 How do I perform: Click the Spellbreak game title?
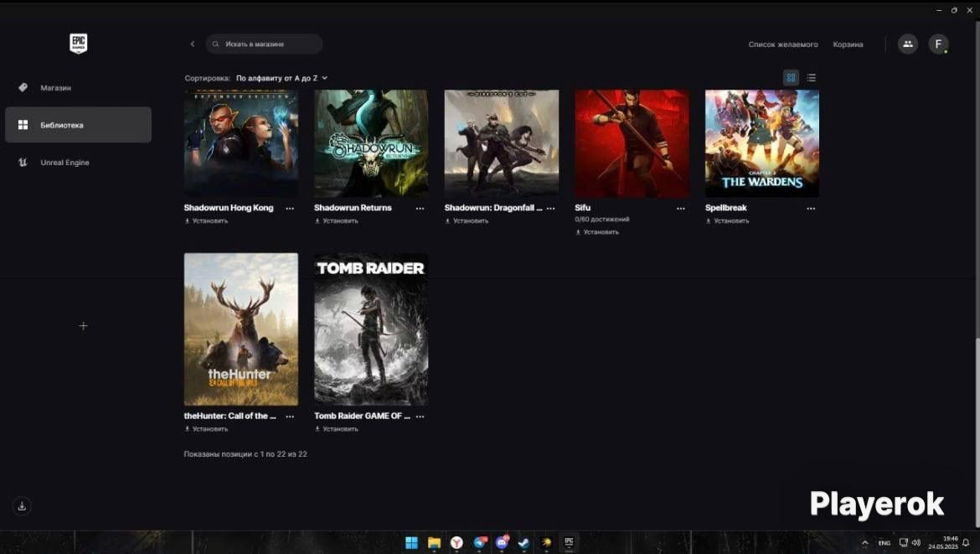[x=725, y=208]
